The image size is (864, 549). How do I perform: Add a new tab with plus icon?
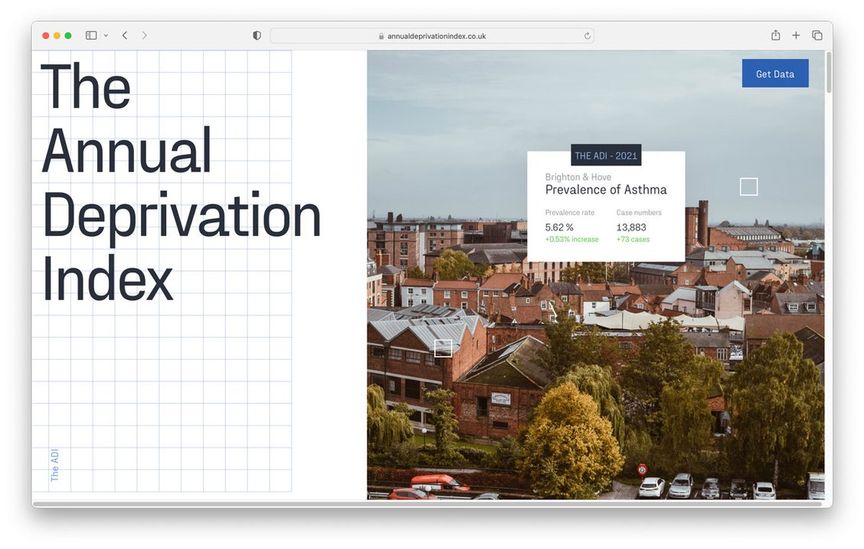point(796,35)
